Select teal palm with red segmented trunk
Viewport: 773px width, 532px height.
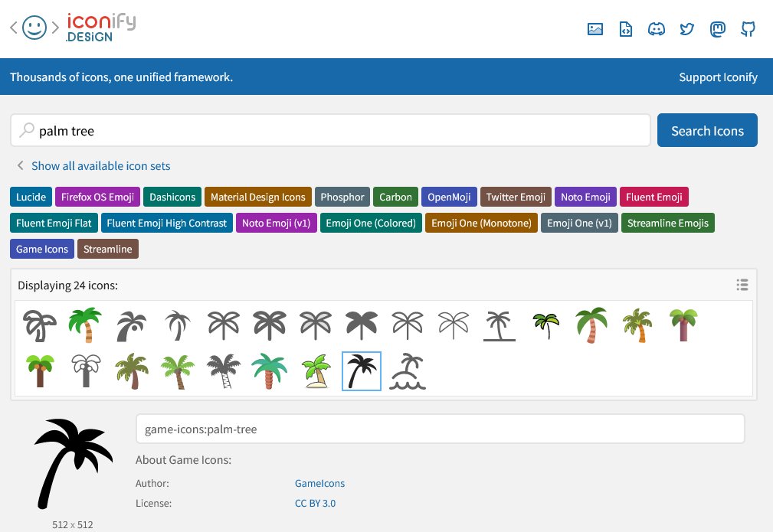[269, 371]
